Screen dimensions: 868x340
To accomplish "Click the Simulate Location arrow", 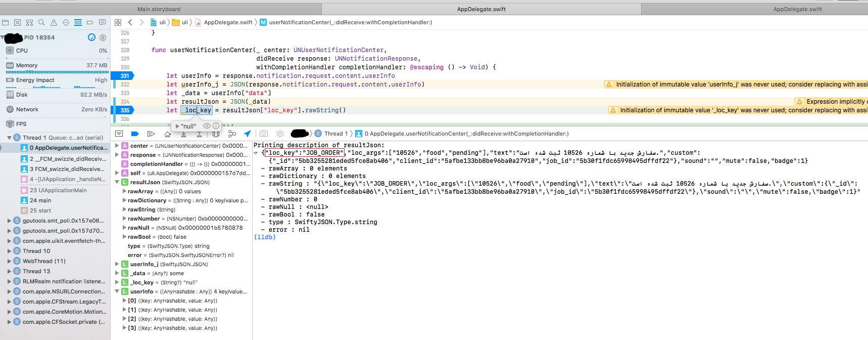I will click(247, 134).
